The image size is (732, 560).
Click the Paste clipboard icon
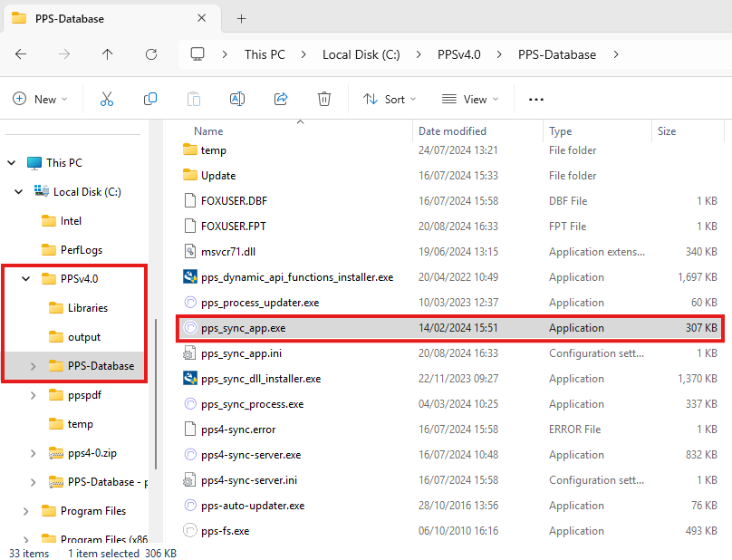193,99
